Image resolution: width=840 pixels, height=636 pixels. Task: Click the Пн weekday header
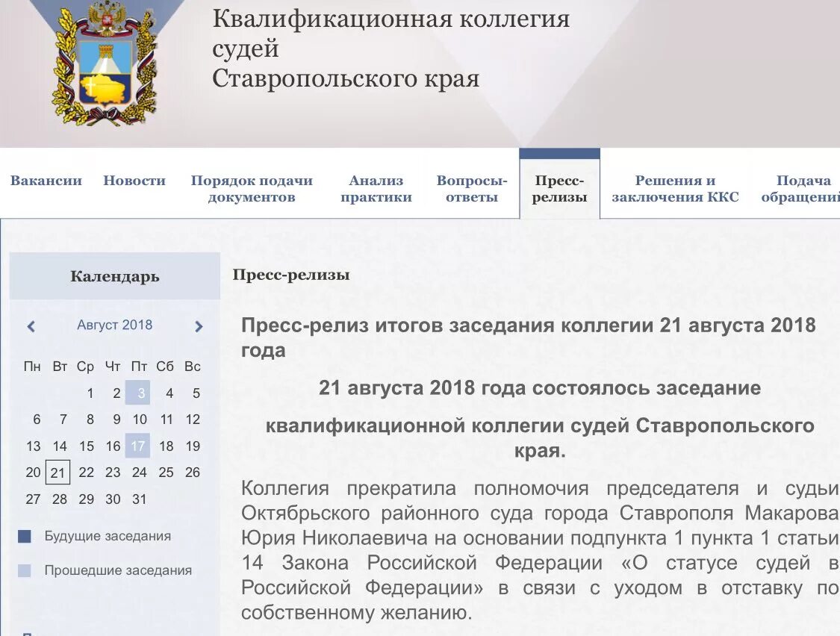(x=32, y=367)
